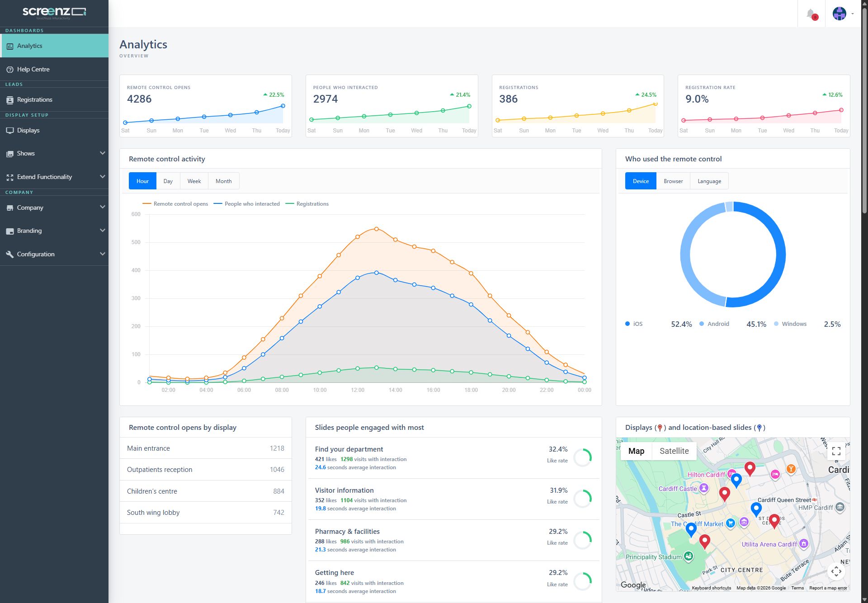This screenshot has width=868, height=603.
Task: Click the Find your department like-rate ring
Action: tap(583, 458)
